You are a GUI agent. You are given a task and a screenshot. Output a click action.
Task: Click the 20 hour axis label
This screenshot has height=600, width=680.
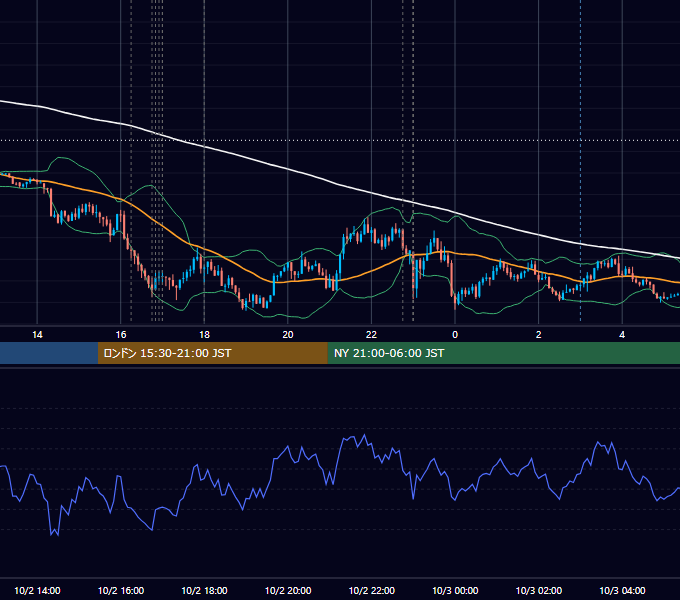(x=288, y=335)
